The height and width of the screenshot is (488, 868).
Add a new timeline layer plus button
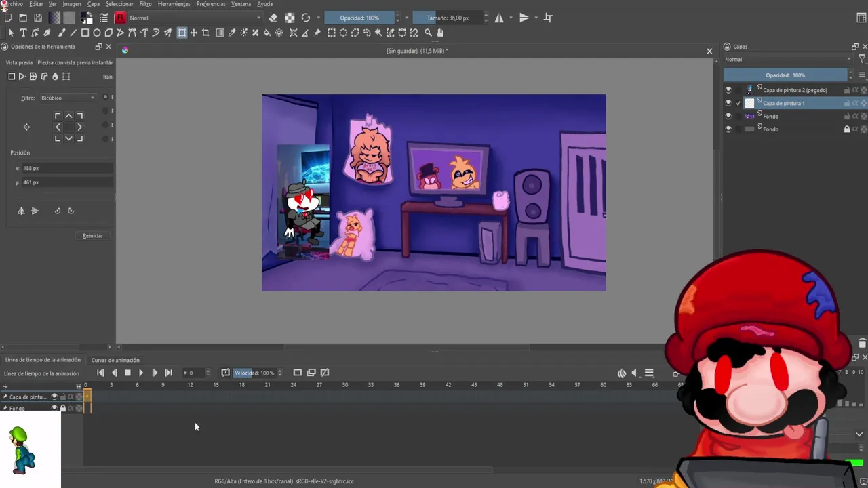click(x=5, y=386)
